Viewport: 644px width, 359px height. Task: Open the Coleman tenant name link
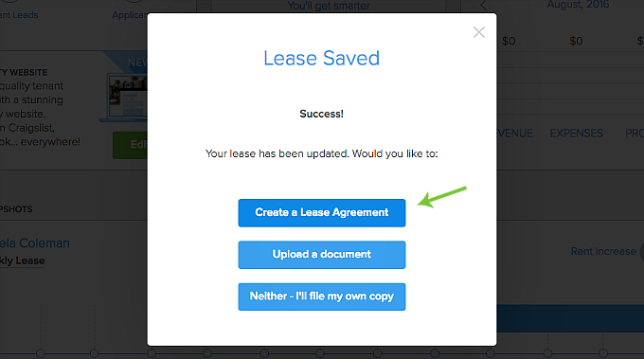click(x=35, y=243)
